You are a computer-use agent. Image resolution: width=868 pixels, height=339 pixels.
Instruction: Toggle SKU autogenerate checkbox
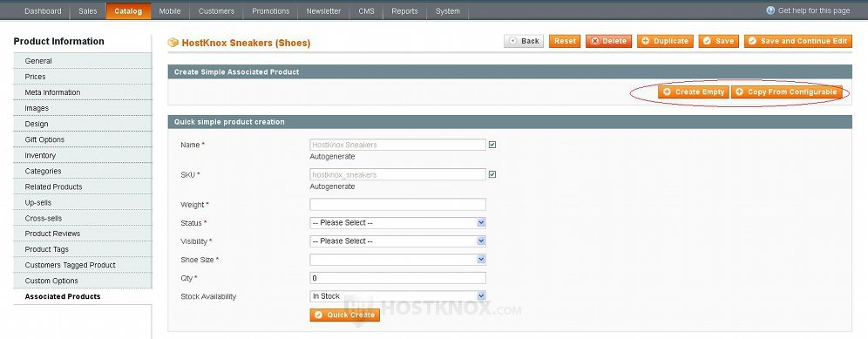pyautogui.click(x=492, y=174)
